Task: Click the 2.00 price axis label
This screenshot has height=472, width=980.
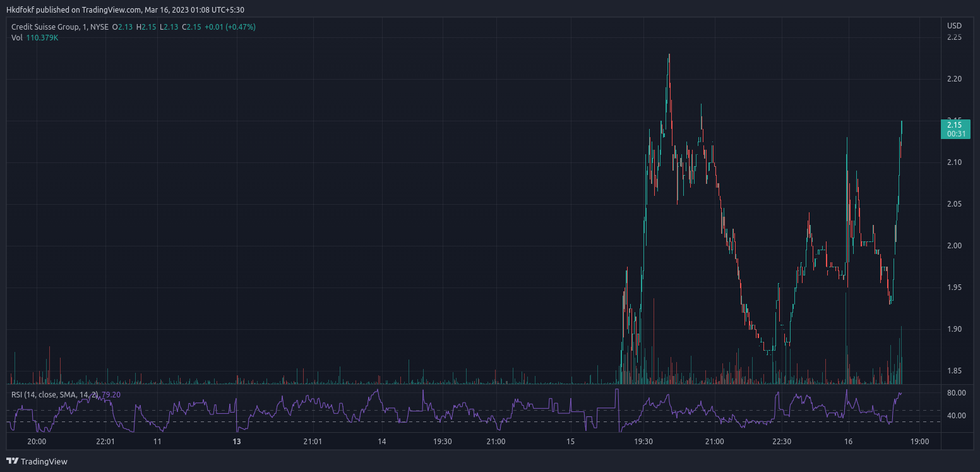Action: (954, 246)
